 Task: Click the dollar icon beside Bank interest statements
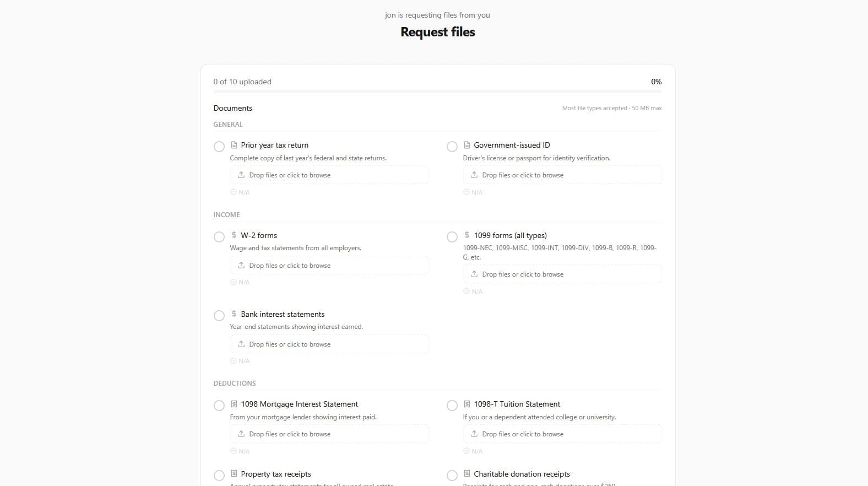pos(233,314)
